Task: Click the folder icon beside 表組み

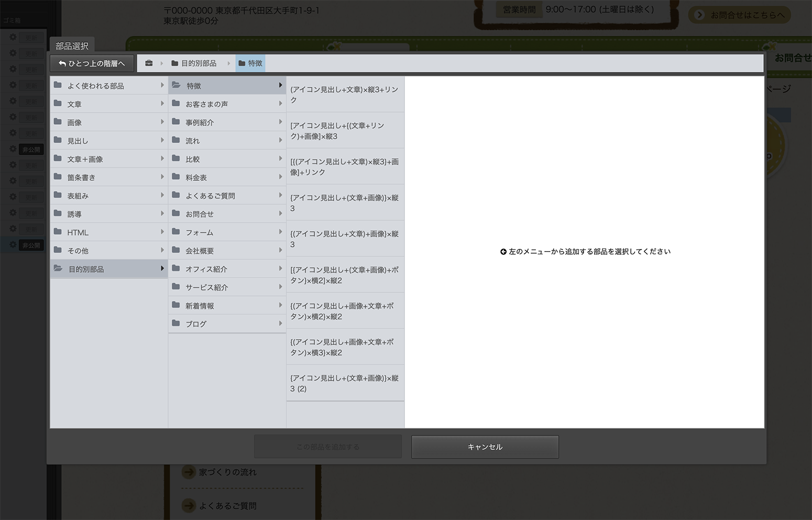Action: [58, 196]
